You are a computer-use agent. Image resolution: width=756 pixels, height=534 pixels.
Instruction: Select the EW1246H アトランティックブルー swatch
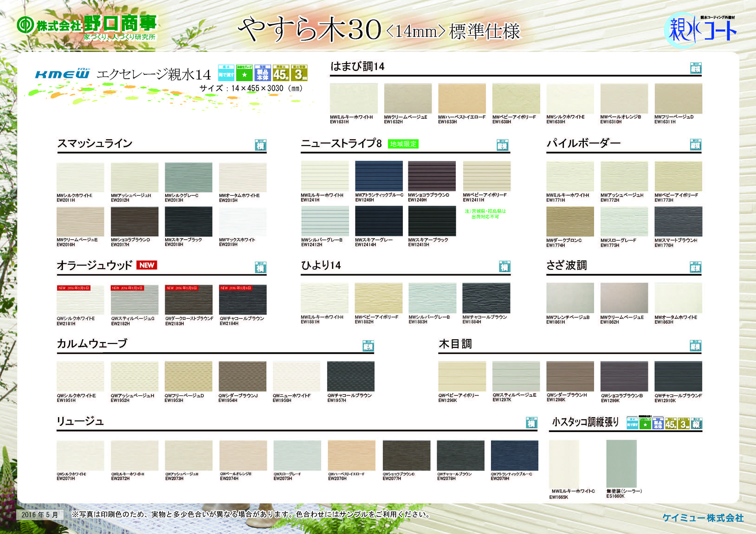click(x=379, y=176)
